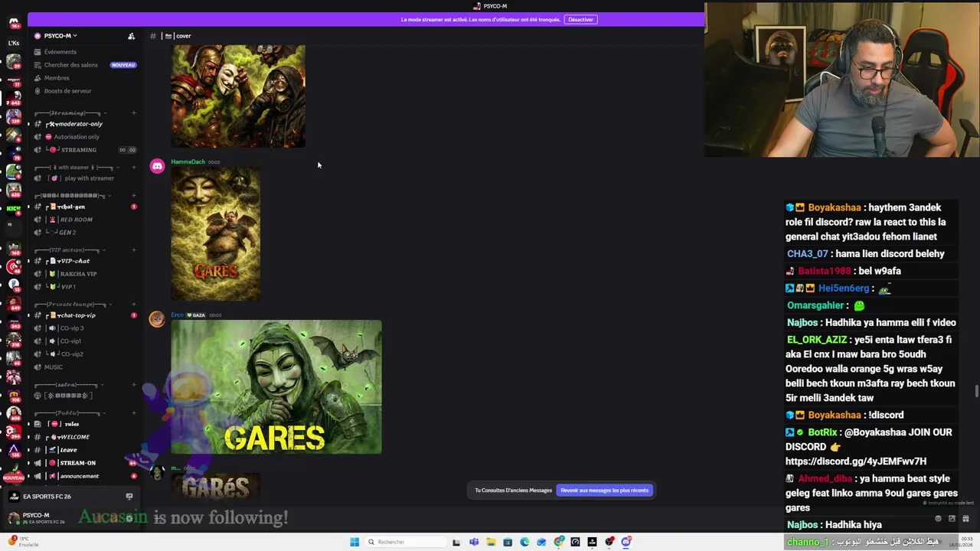This screenshot has width=980, height=551.
Task: Open HammaDach's username in the message
Action: coord(188,162)
